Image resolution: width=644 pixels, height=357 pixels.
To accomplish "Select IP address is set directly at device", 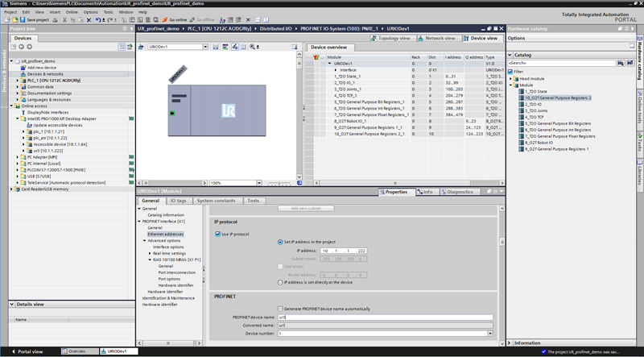I will pos(280,283).
